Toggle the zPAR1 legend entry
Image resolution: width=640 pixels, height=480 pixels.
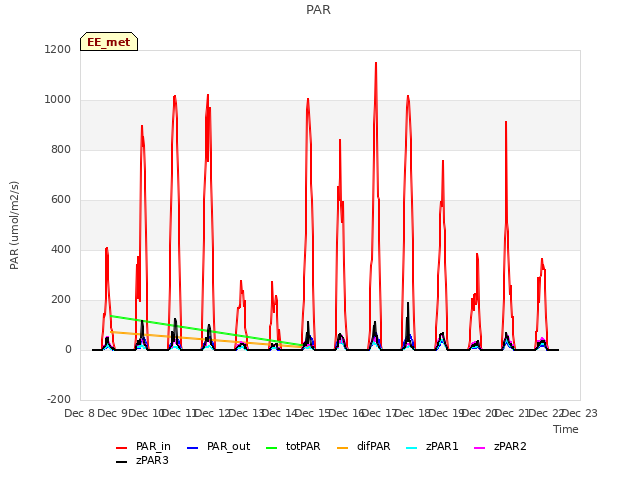432,447
